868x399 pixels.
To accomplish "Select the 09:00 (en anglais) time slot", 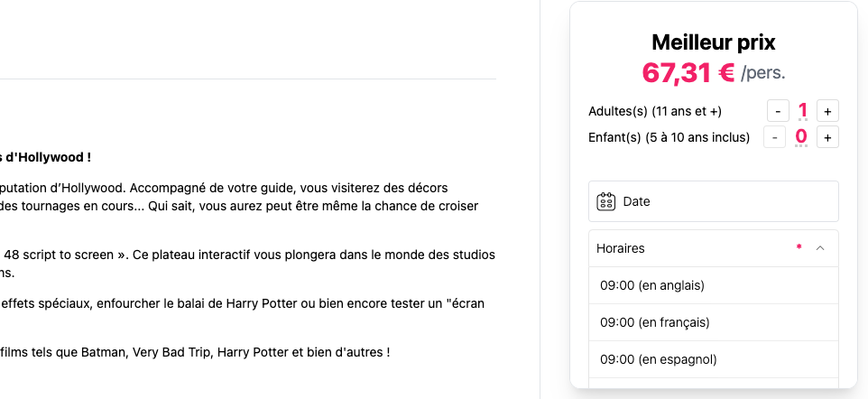I will 714,285.
